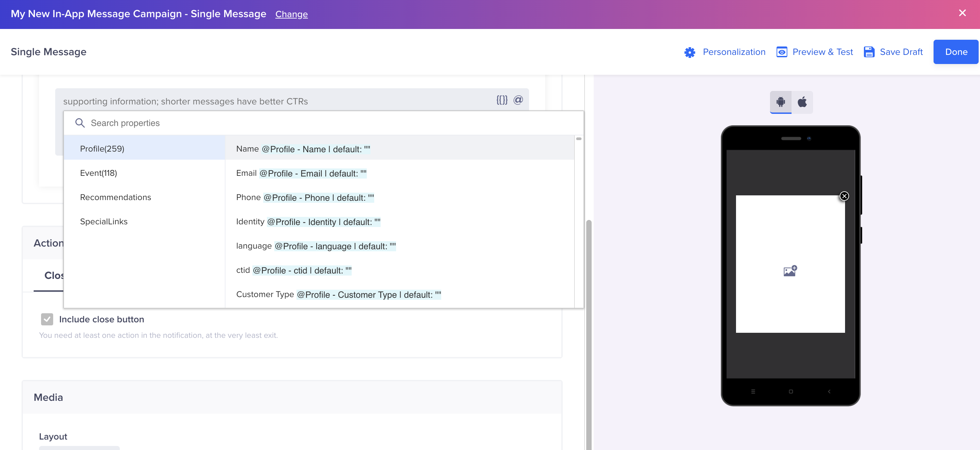
Task: Uncheck the Include close button checkbox
Action: pos(47,319)
